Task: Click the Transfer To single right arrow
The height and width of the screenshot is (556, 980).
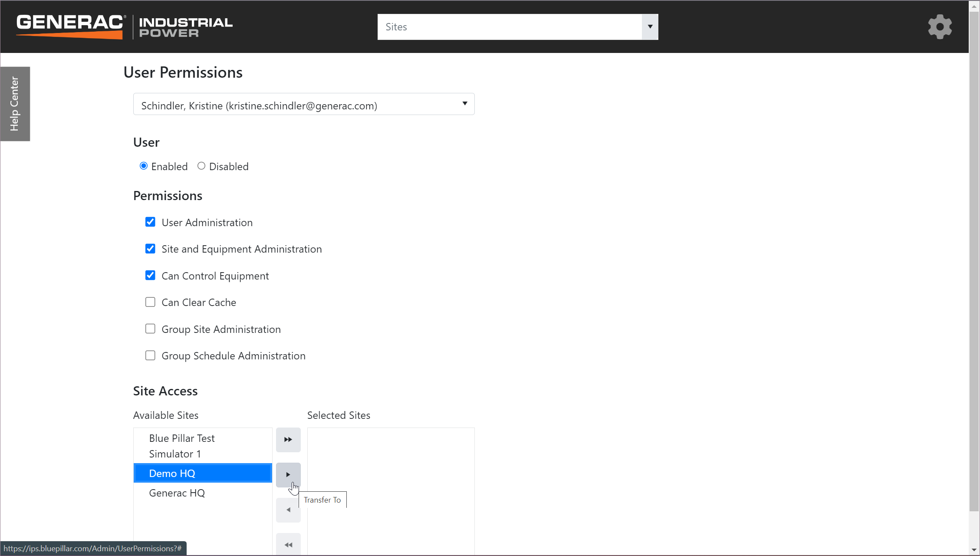Action: tap(288, 474)
